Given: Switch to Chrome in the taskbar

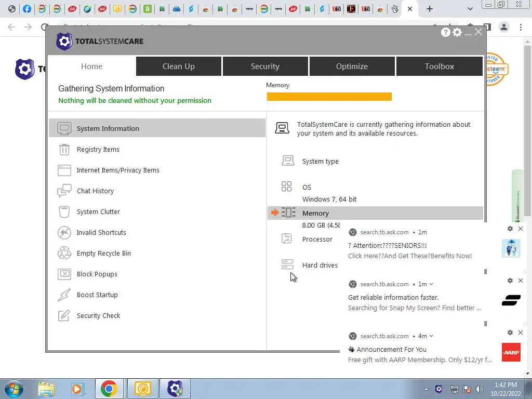Looking at the screenshot, I should (x=109, y=389).
